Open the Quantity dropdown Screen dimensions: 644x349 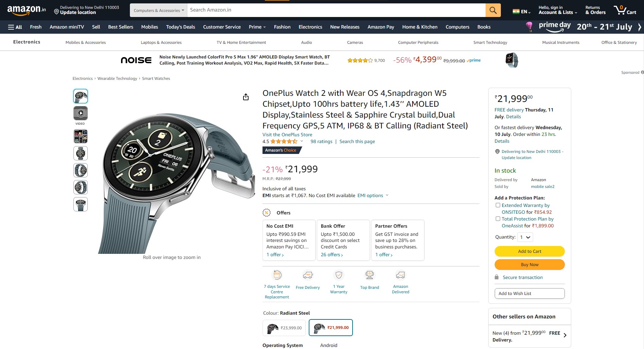(525, 237)
